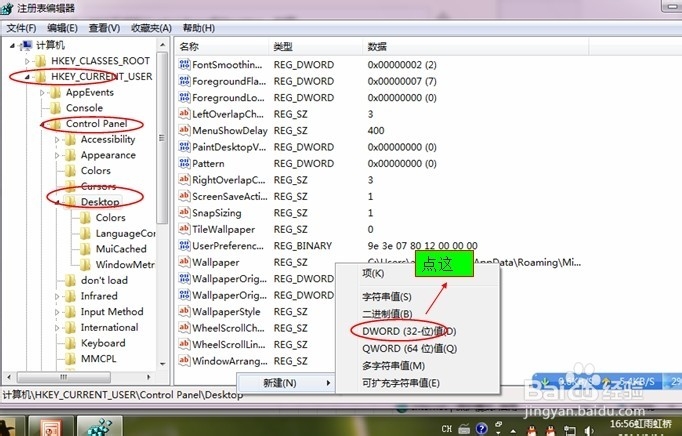Click the Console folder icon
This screenshot has height=436, width=682.
pyautogui.click(x=55, y=108)
